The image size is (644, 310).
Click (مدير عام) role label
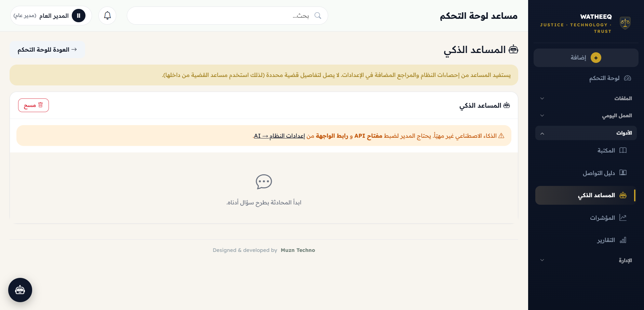[x=25, y=16]
